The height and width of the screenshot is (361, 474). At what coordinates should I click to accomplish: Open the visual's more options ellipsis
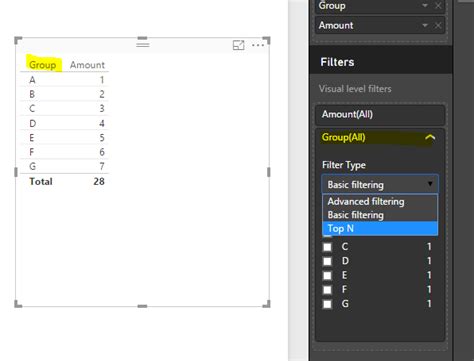(258, 45)
